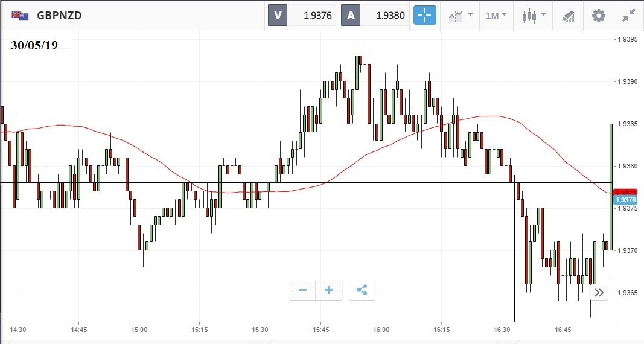Open the 1M timeframe dropdown

(496, 16)
